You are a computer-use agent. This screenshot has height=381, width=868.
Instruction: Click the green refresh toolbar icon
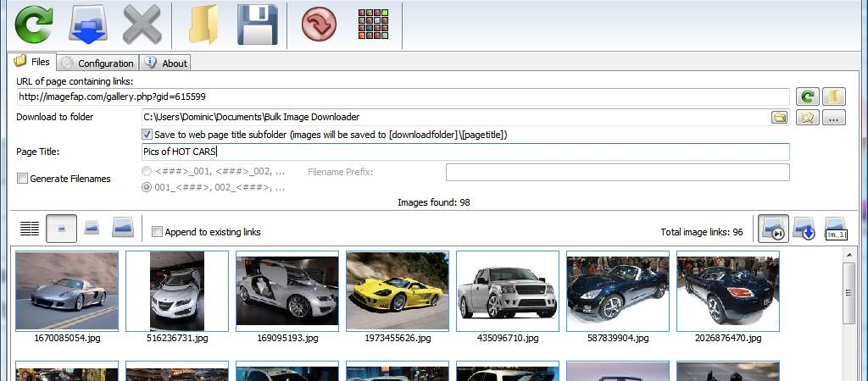click(34, 25)
